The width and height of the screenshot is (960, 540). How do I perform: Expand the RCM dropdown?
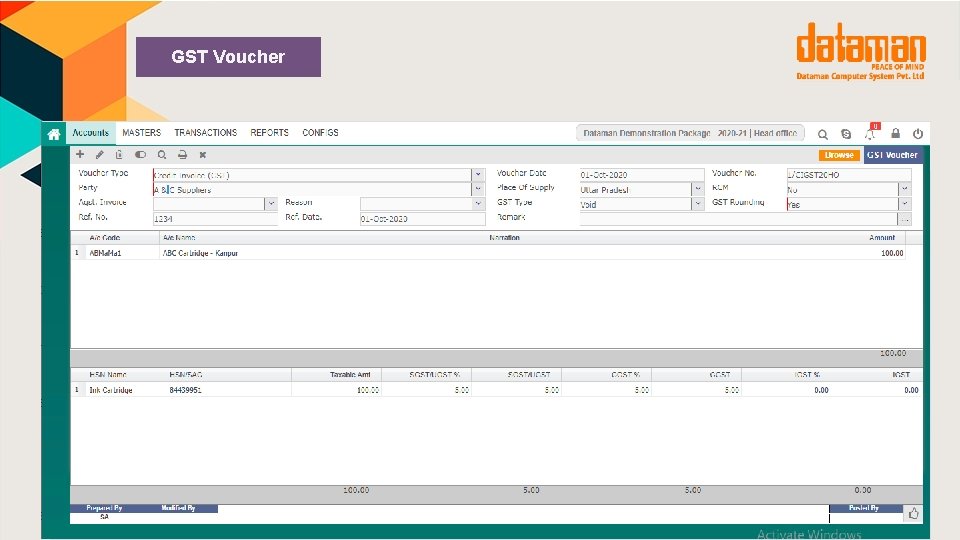(x=904, y=190)
